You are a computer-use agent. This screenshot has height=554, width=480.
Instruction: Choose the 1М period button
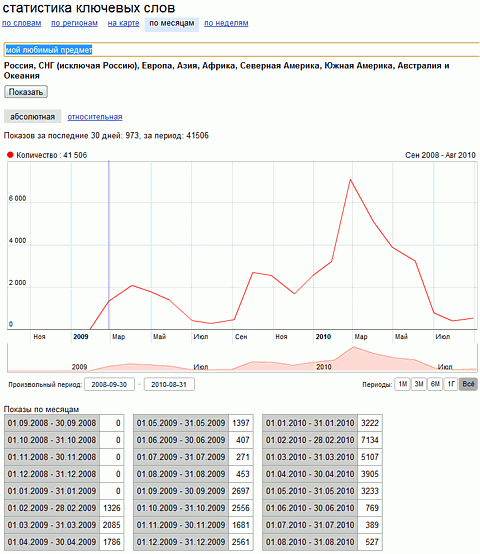point(402,384)
